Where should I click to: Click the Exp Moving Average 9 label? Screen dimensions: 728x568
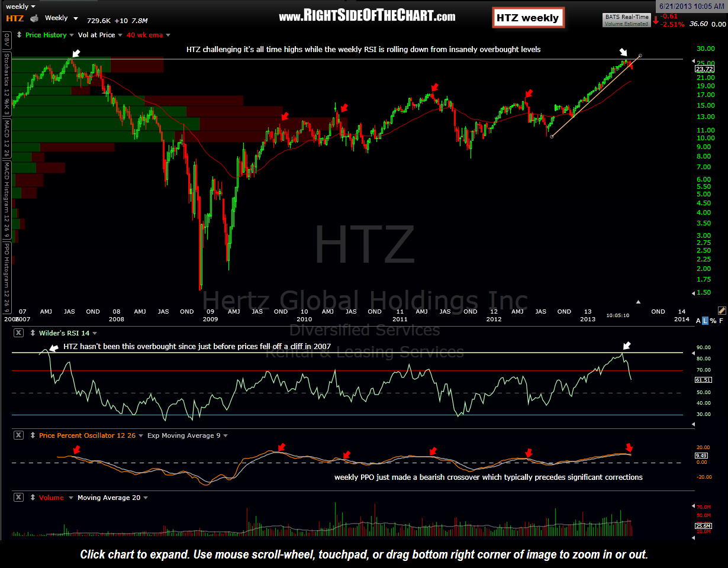(x=183, y=436)
